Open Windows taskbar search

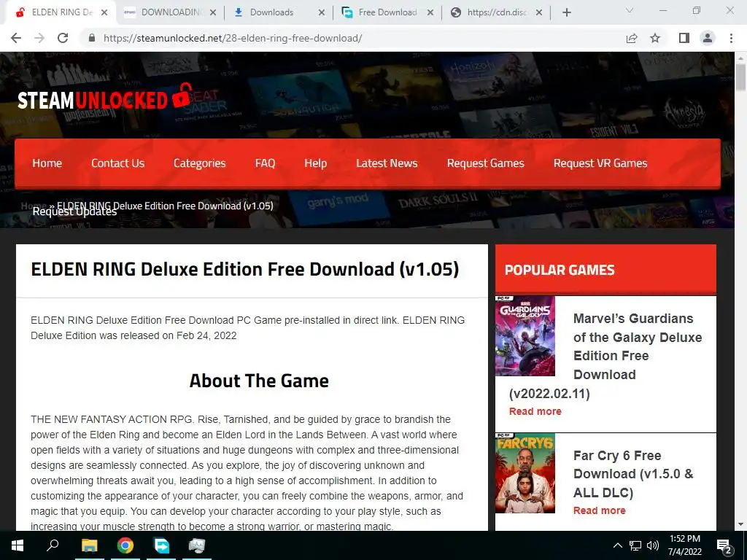click(x=53, y=545)
